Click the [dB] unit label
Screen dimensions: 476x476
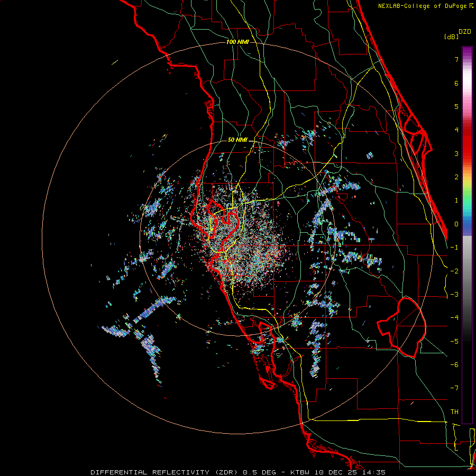click(x=452, y=36)
